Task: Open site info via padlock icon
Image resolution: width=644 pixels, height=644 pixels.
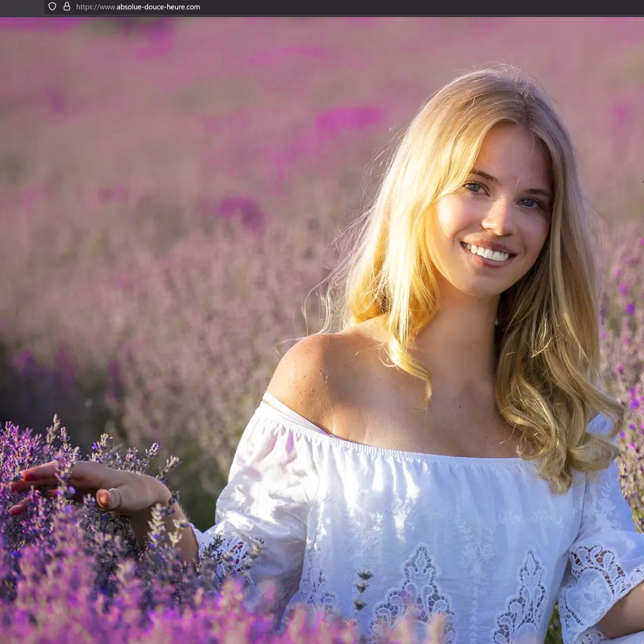Action: point(67,7)
